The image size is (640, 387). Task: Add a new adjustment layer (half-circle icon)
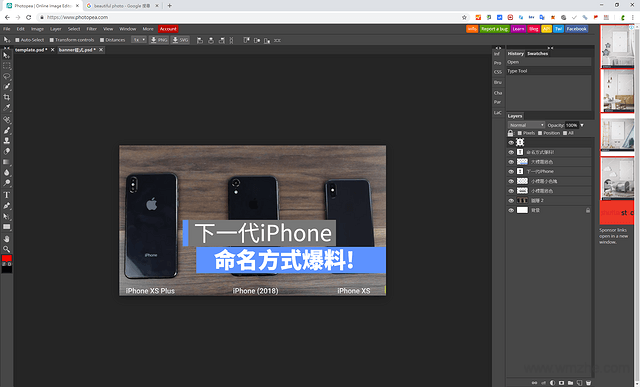[x=553, y=383]
